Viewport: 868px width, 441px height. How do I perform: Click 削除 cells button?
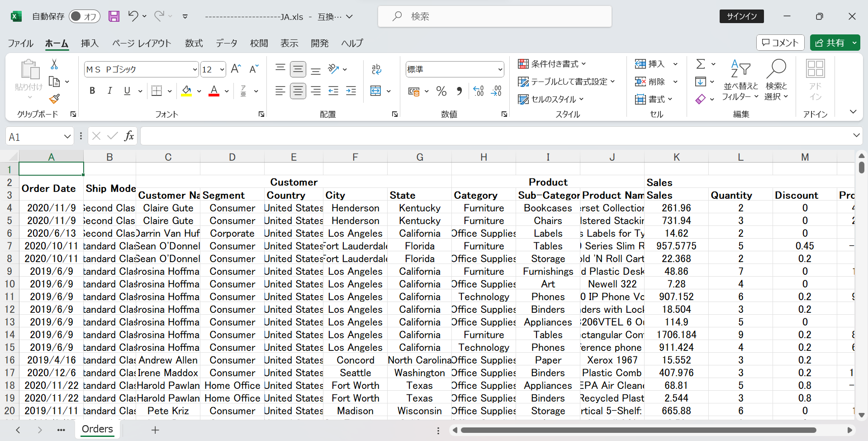(650, 81)
